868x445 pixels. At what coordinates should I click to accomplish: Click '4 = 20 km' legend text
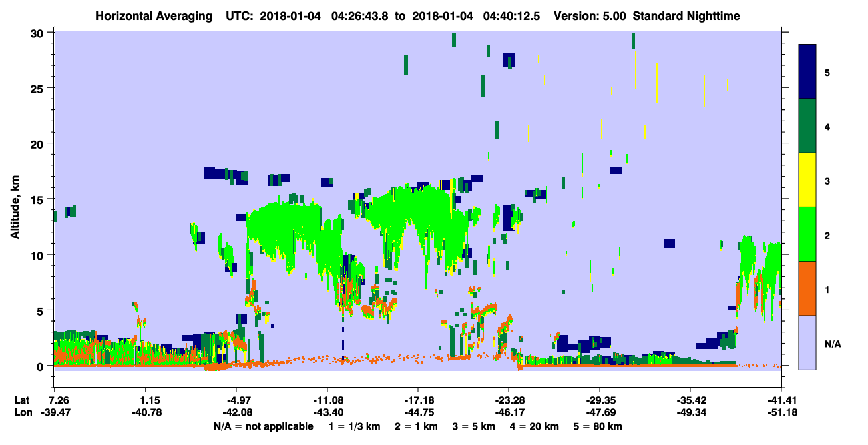point(535,426)
